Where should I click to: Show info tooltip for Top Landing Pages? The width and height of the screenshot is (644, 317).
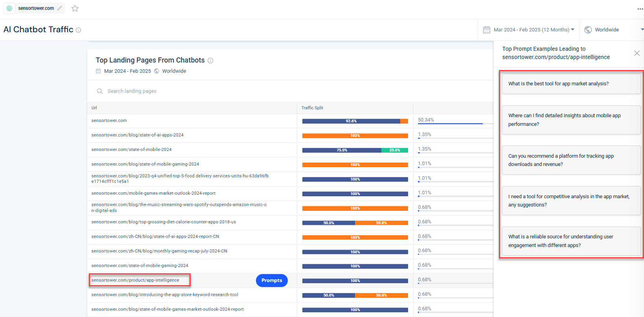click(210, 61)
